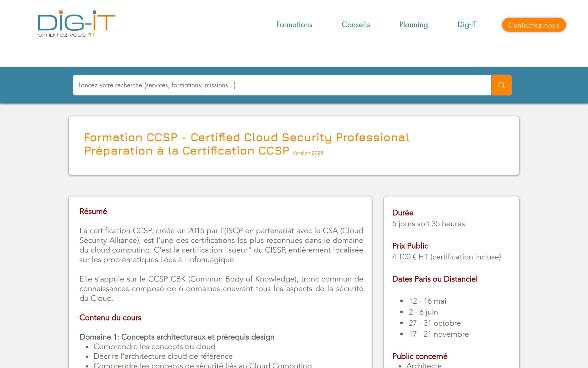Click 'Comprendre les concepts du cloud' bullet

pos(154,346)
